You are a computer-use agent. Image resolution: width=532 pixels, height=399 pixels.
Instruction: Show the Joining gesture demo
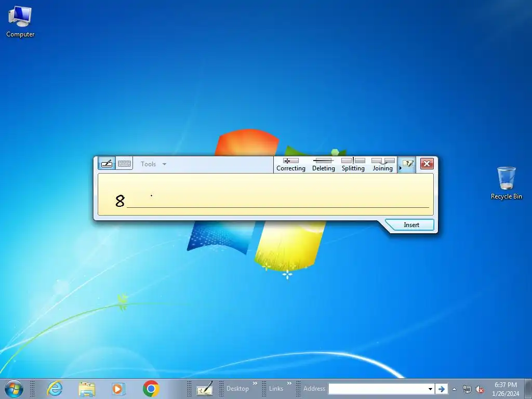[383, 165]
